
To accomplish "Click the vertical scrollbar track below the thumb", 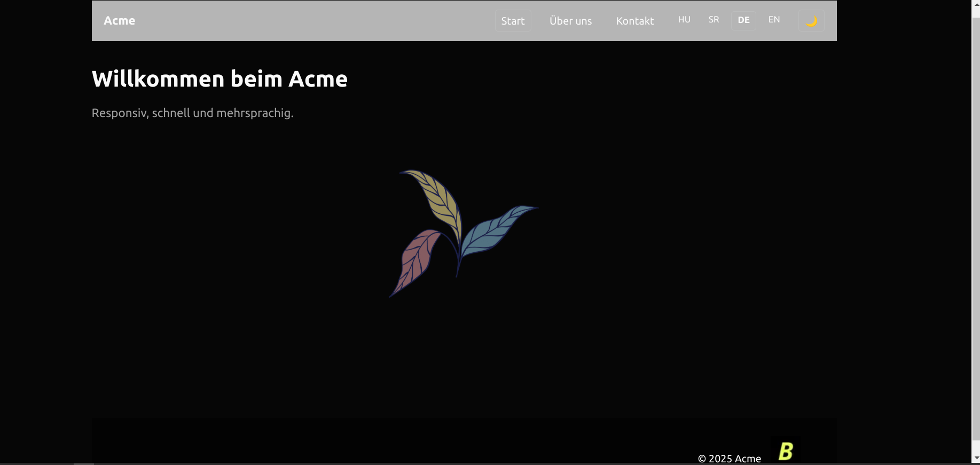I will pos(976,447).
